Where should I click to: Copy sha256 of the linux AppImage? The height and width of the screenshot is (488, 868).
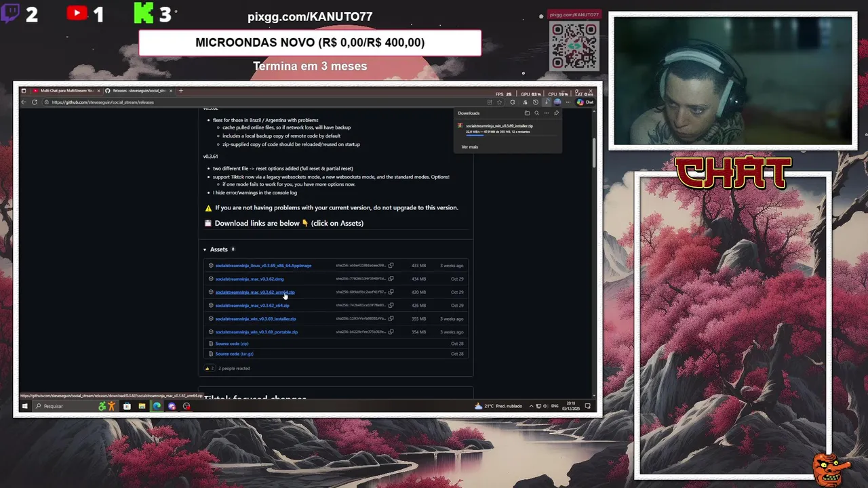click(391, 266)
